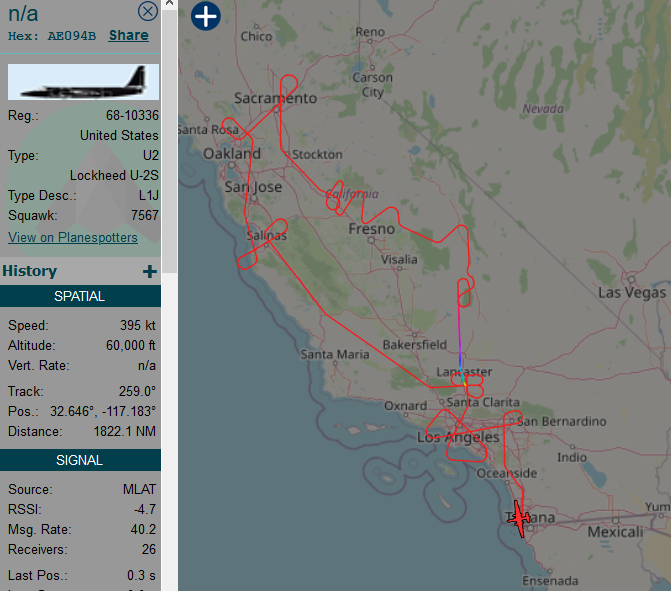Click the source value MLAT
Image resolution: width=671 pixels, height=591 pixels.
139,490
